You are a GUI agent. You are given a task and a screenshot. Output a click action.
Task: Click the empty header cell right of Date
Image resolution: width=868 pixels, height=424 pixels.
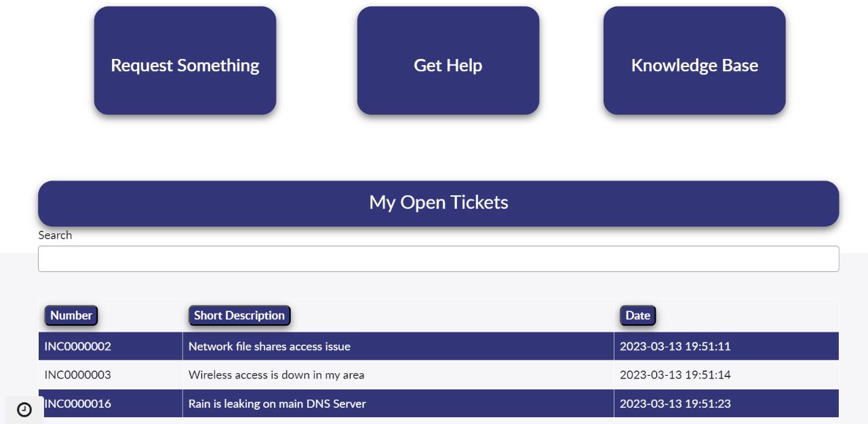[746, 315]
